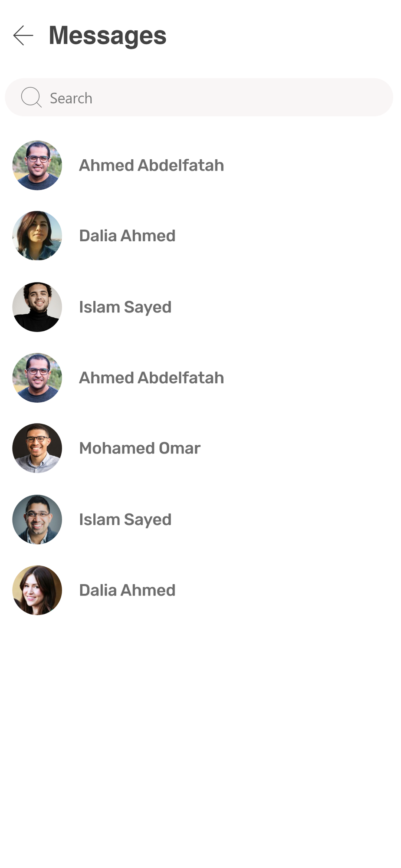
Task: Open first Dalia Ahmed conversation name
Action: tap(127, 236)
